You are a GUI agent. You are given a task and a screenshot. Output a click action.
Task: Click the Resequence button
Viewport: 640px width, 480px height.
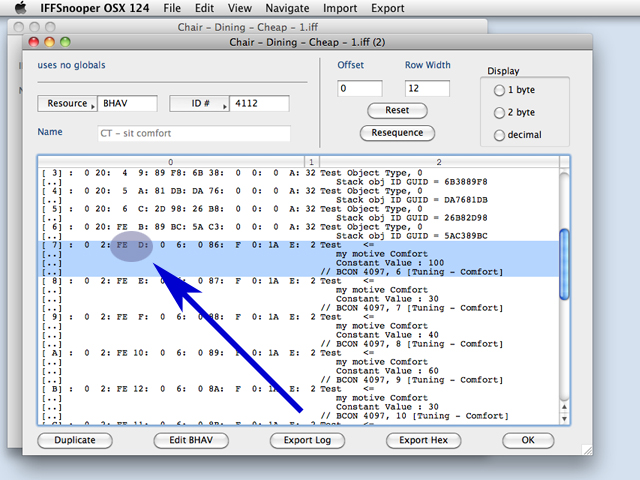point(397,132)
